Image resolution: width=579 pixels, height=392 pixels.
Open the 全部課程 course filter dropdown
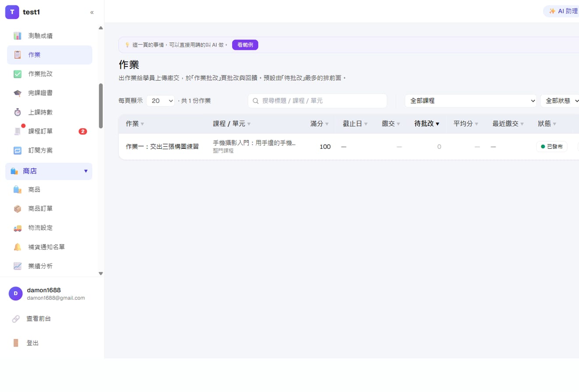point(471,101)
